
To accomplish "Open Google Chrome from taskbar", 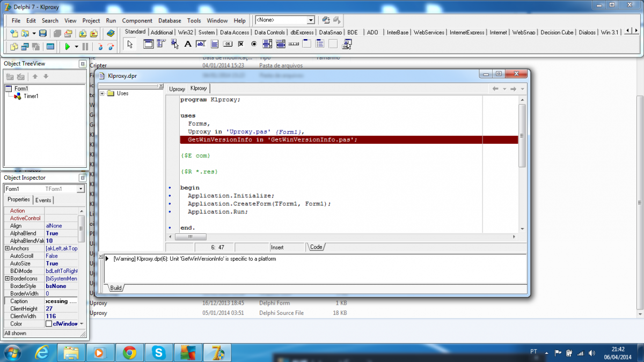I will pos(129,352).
